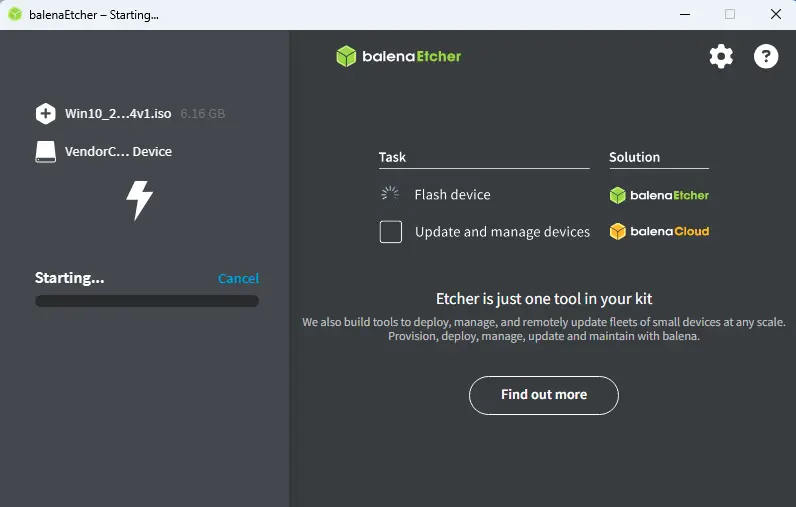Click the Find out more button
The width and height of the screenshot is (796, 507).
(544, 395)
